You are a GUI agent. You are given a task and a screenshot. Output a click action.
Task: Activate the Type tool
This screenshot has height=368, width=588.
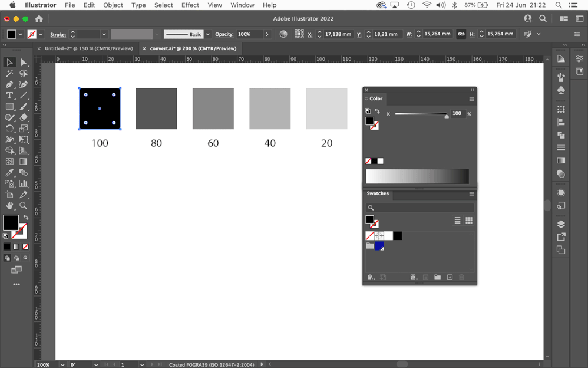(9, 94)
